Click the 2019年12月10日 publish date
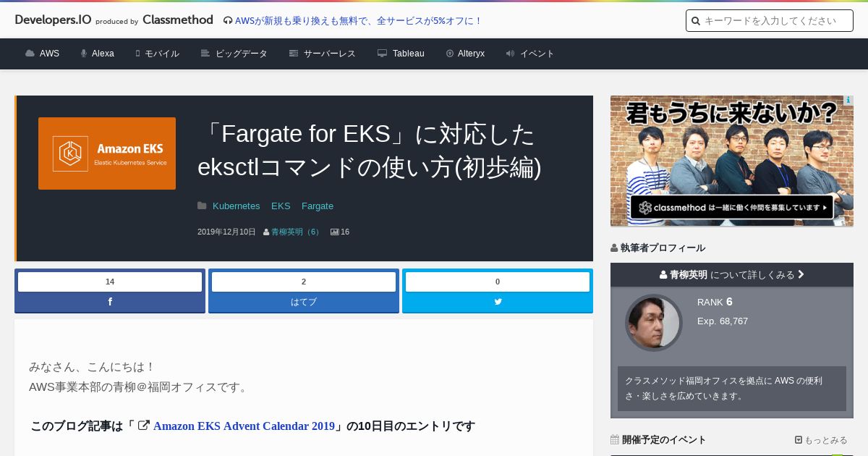The height and width of the screenshot is (456, 868). click(x=226, y=232)
